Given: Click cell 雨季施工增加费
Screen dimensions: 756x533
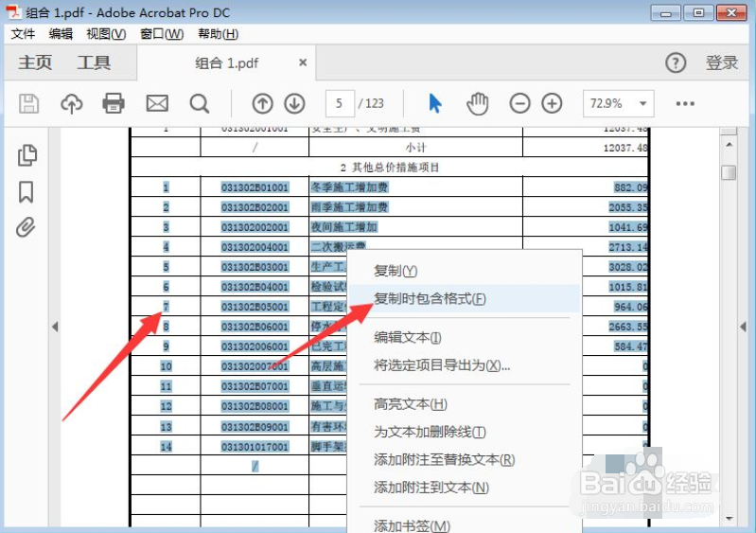Looking at the screenshot, I should click(349, 207).
